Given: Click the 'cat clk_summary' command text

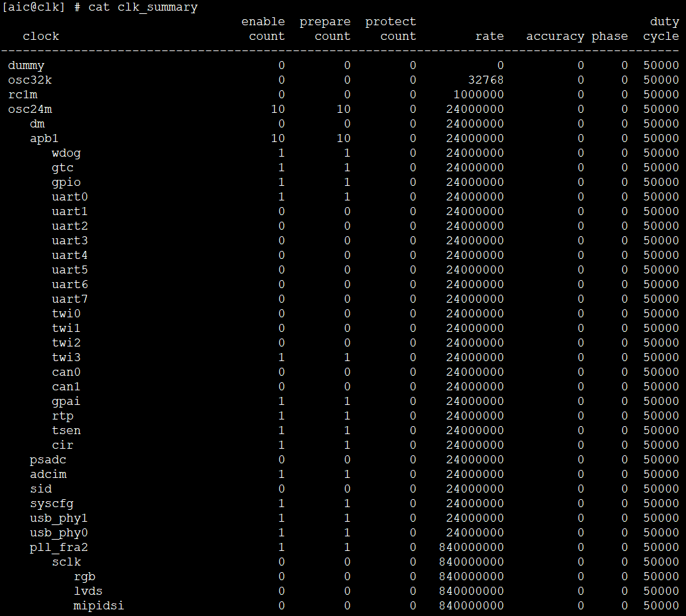Looking at the screenshot, I should pyautogui.click(x=143, y=7).
